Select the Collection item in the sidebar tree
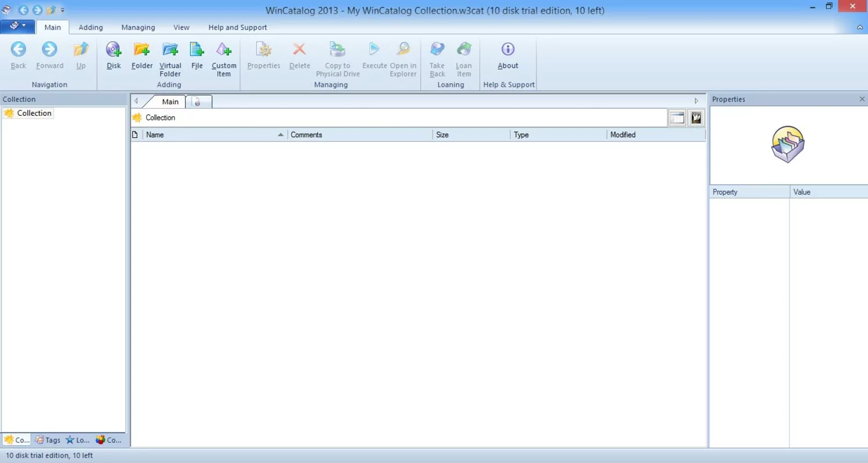The image size is (868, 463). pyautogui.click(x=33, y=113)
